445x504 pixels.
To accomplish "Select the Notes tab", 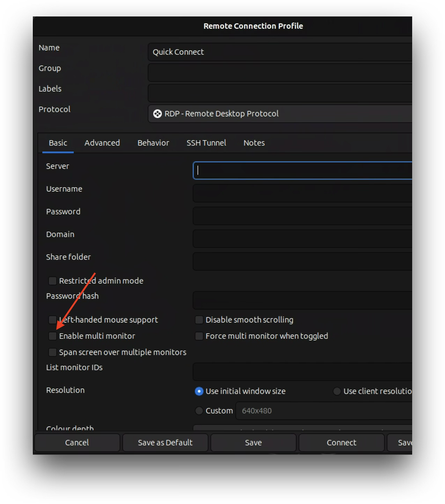I will tap(254, 143).
